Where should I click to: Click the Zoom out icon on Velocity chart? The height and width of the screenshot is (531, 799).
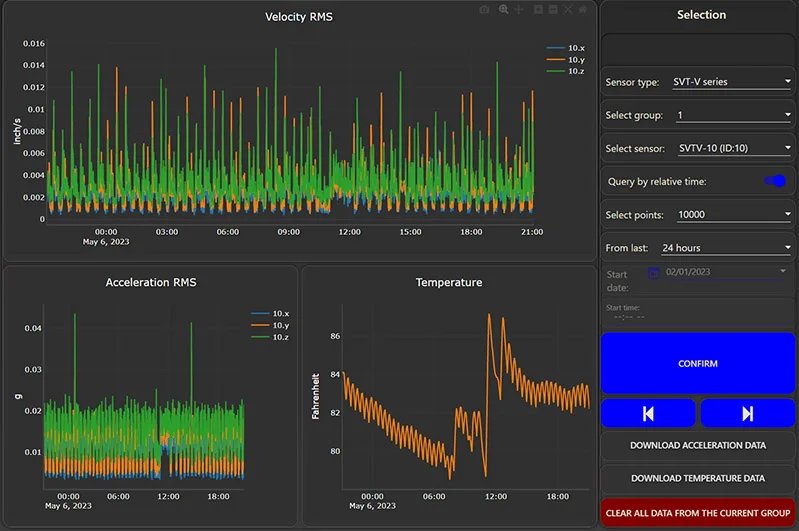click(553, 9)
